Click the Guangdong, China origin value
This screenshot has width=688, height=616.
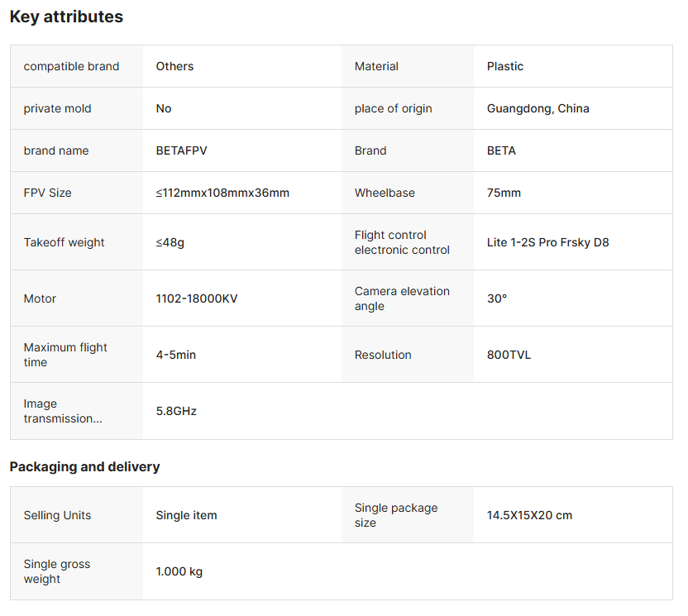coord(537,108)
